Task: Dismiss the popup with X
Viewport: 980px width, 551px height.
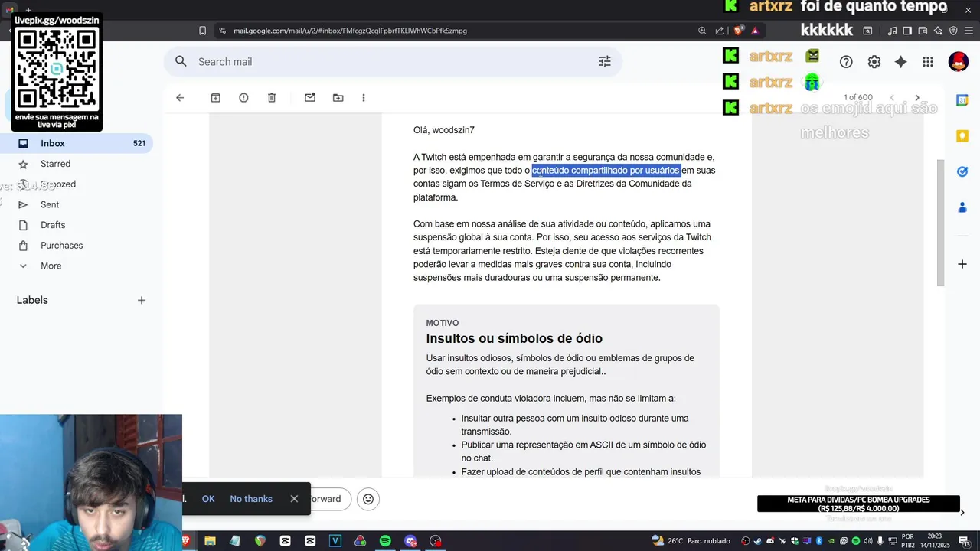Action: point(294,499)
